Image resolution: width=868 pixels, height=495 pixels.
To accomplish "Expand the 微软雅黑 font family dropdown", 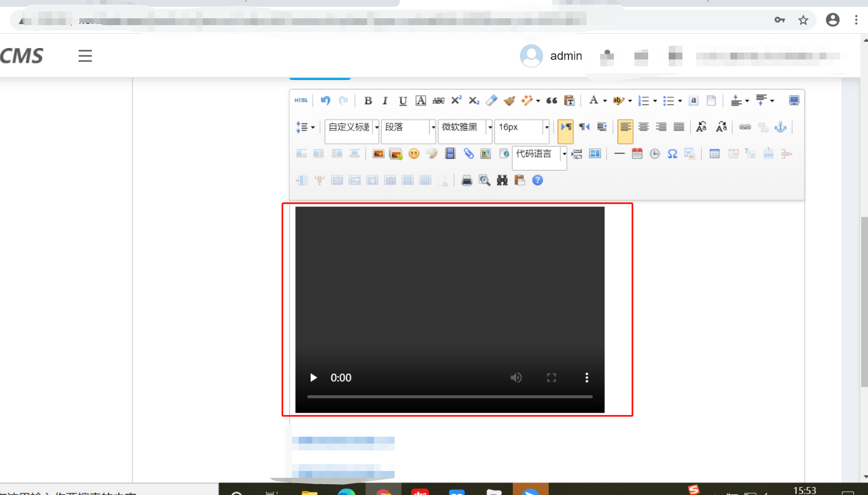I will (x=489, y=127).
